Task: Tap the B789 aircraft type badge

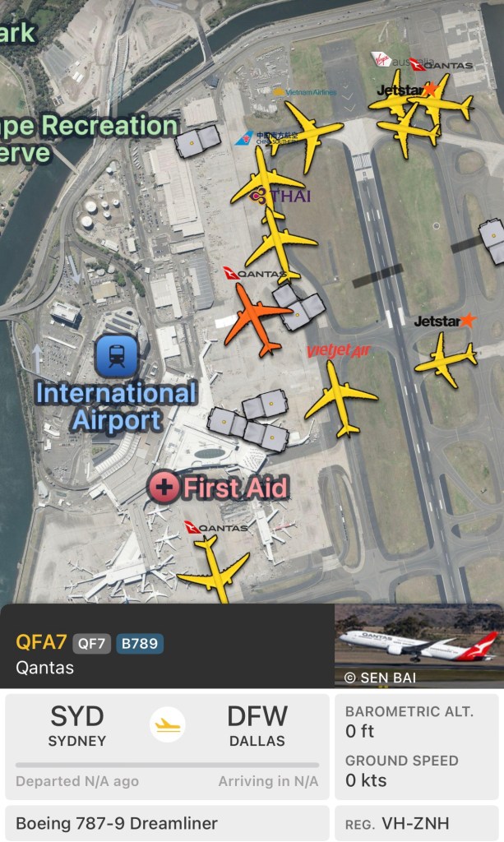Action: 140,643
